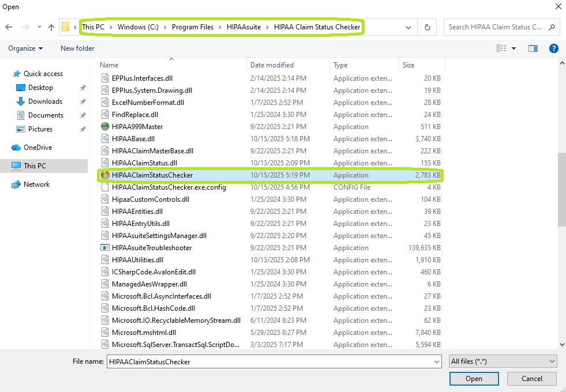This screenshot has width=566, height=392.
Task: Select the HIPAAsuiteSettingsManager.dll file
Action: pyautogui.click(x=159, y=236)
